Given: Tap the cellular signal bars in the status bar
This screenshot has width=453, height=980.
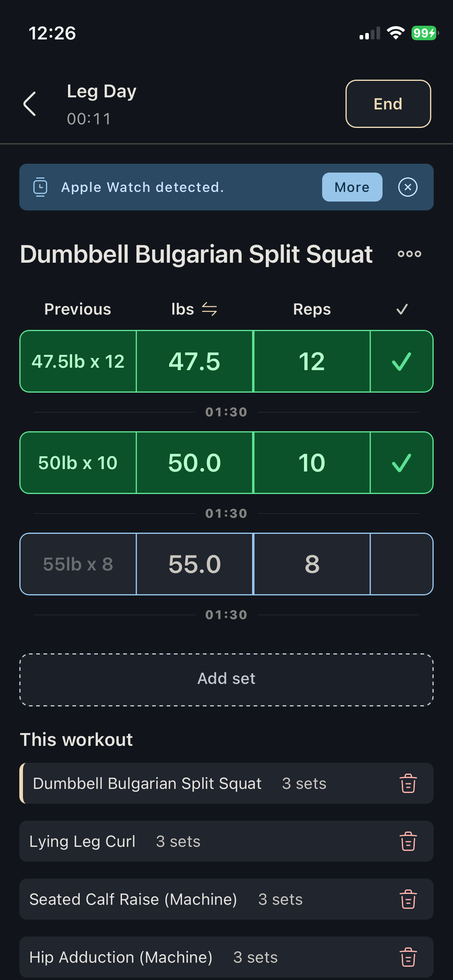Looking at the screenshot, I should point(370,33).
